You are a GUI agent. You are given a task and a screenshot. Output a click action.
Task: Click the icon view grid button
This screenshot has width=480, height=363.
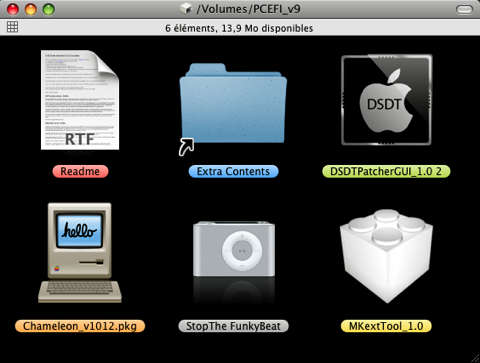pyautogui.click(x=12, y=27)
